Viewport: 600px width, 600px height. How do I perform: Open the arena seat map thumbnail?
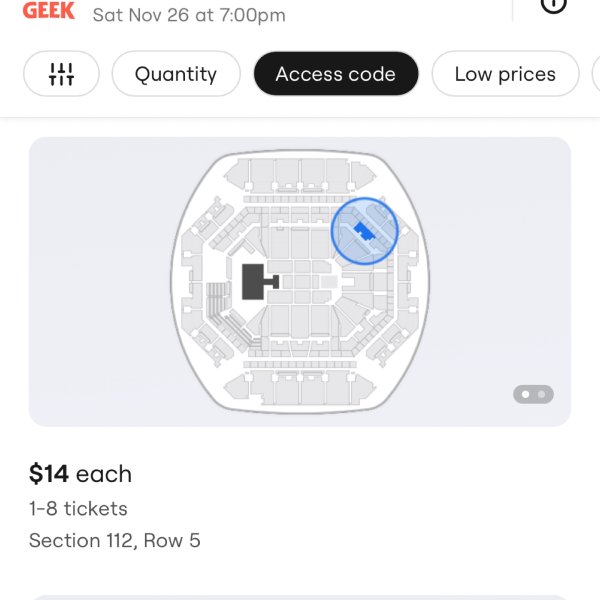coord(300,282)
